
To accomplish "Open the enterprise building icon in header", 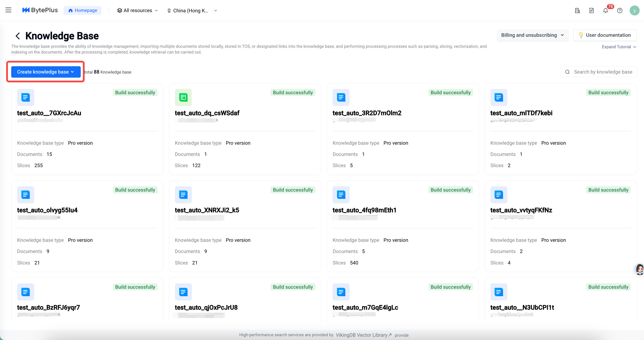I will (x=577, y=11).
